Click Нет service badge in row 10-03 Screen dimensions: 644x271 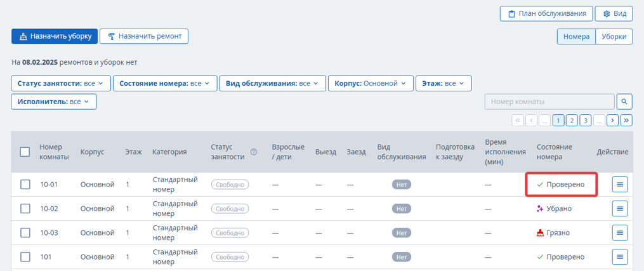(401, 233)
